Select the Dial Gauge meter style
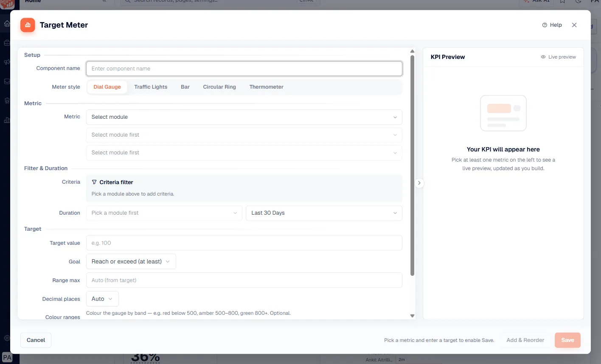The image size is (601, 364). 107,87
